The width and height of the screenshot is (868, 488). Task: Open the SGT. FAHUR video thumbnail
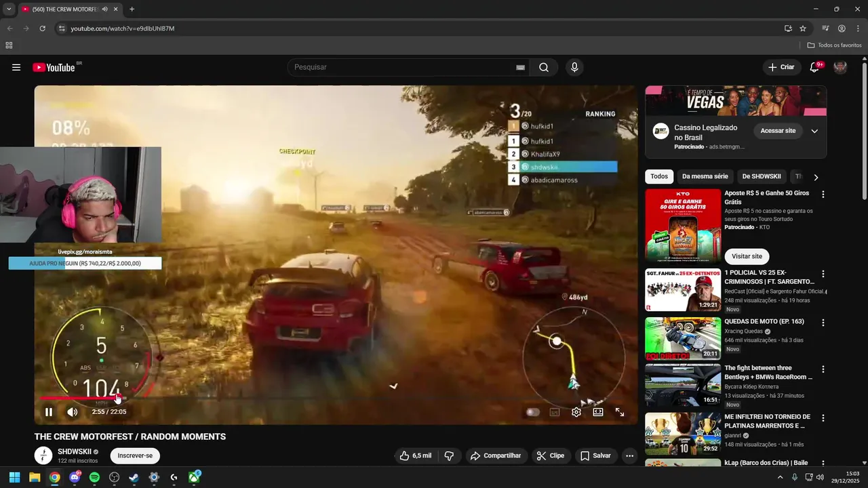(683, 289)
